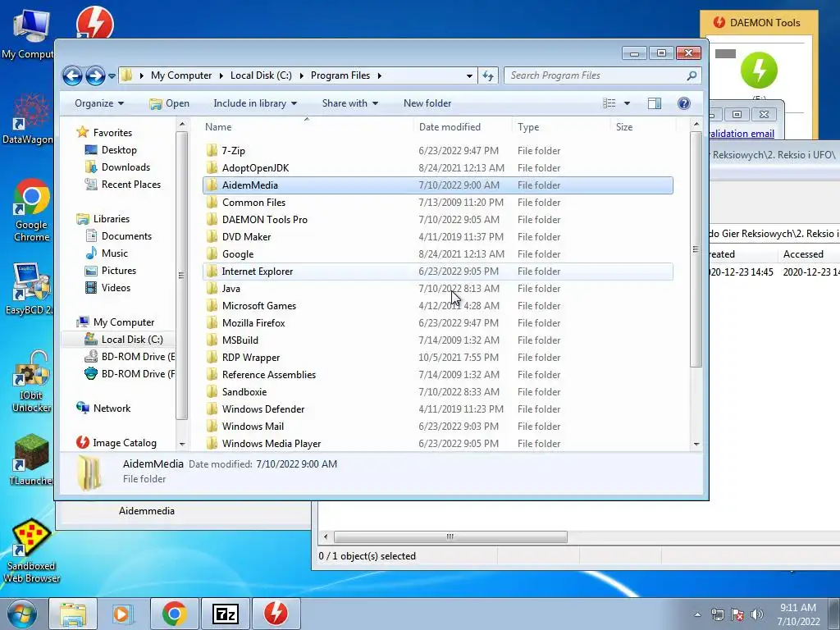This screenshot has width=840, height=630.
Task: Sort by the Type column header
Action: [x=561, y=127]
